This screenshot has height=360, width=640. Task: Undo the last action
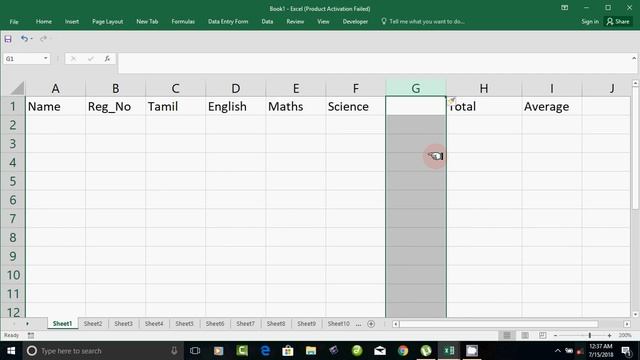tap(24, 38)
